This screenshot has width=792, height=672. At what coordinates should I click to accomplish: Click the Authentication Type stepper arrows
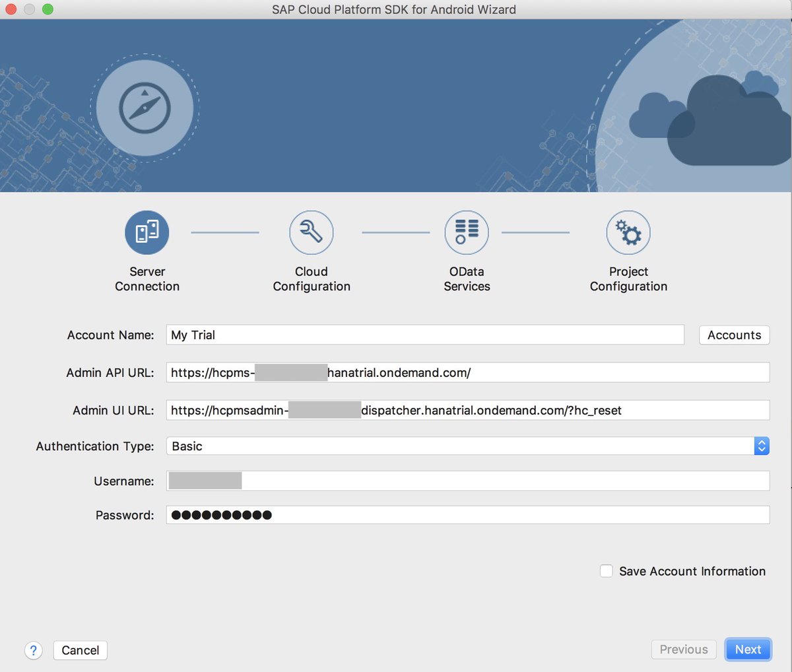(x=762, y=446)
